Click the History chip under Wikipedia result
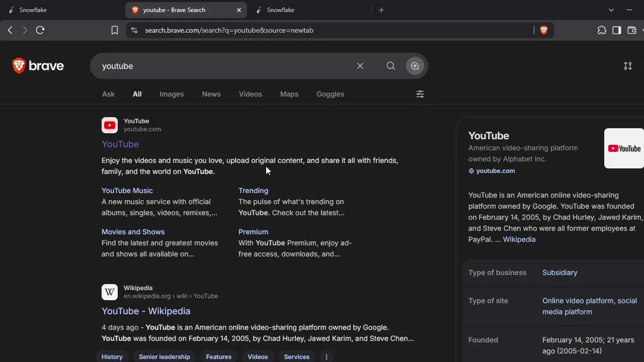Viewport: 644px width, 362px height. pyautogui.click(x=112, y=357)
